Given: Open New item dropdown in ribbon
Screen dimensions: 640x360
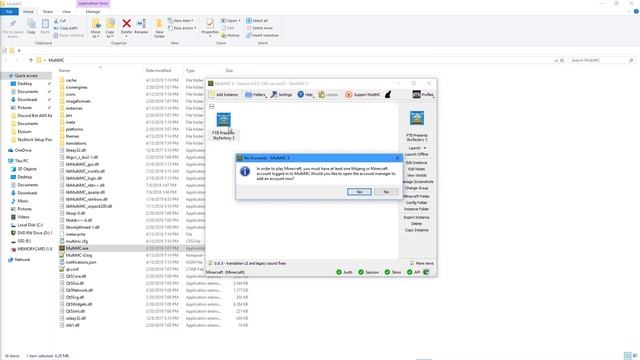Looking at the screenshot, I should 181,20.
